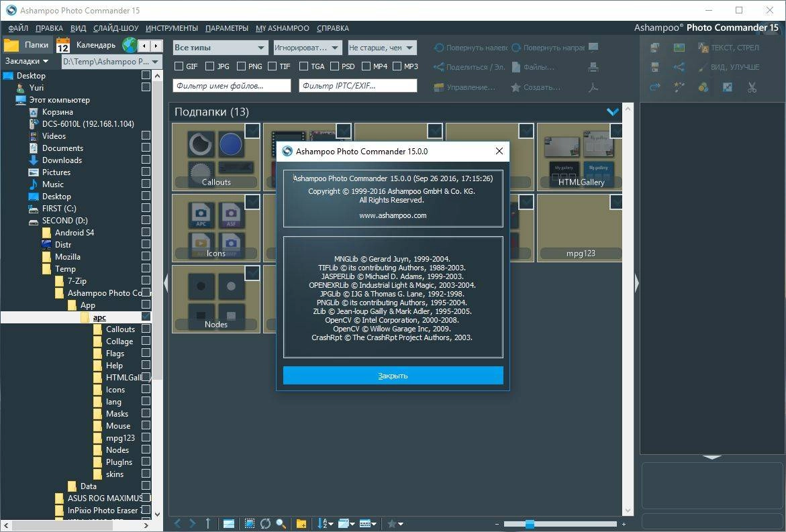Enable the MP3 file type checkbox

click(x=397, y=66)
